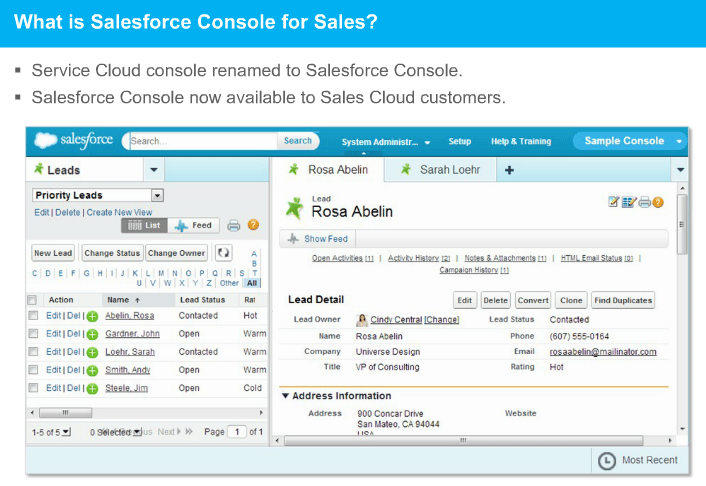Collapse the Address Information section
Viewport: 706px width, 486px height.
pos(285,395)
